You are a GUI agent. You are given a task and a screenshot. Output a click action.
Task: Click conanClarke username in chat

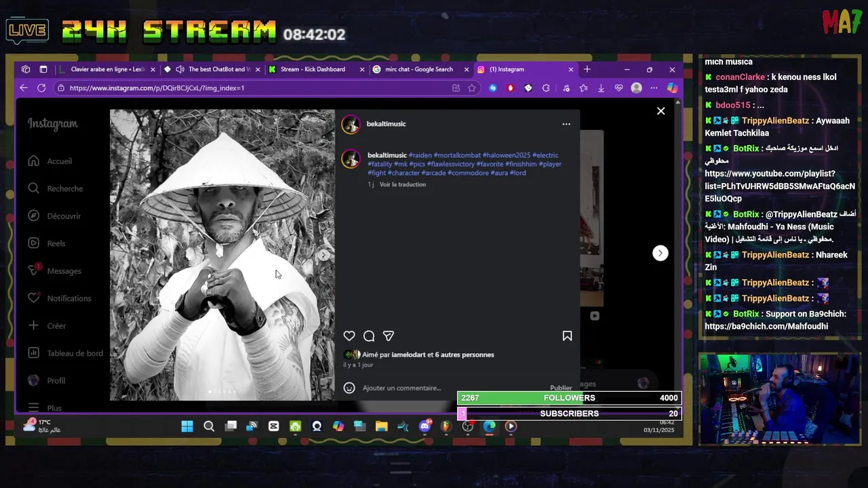pyautogui.click(x=740, y=77)
